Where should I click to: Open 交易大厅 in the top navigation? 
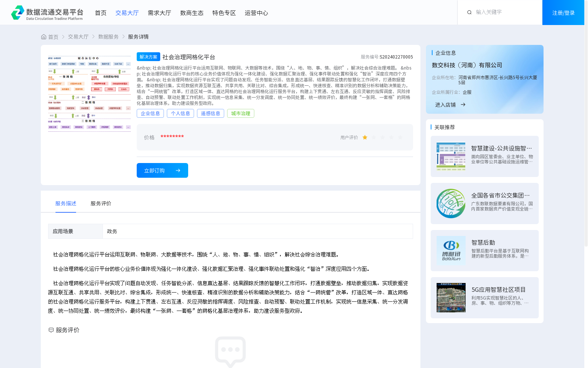tap(127, 13)
